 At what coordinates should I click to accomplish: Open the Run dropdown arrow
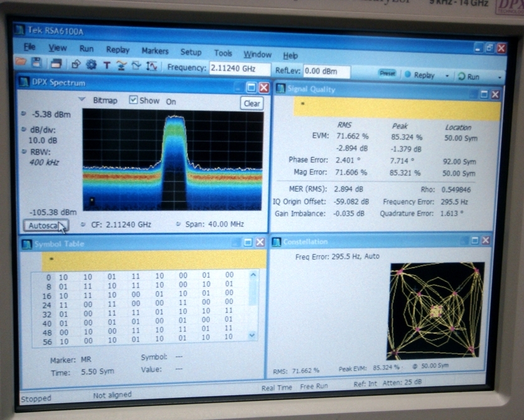[x=499, y=76]
